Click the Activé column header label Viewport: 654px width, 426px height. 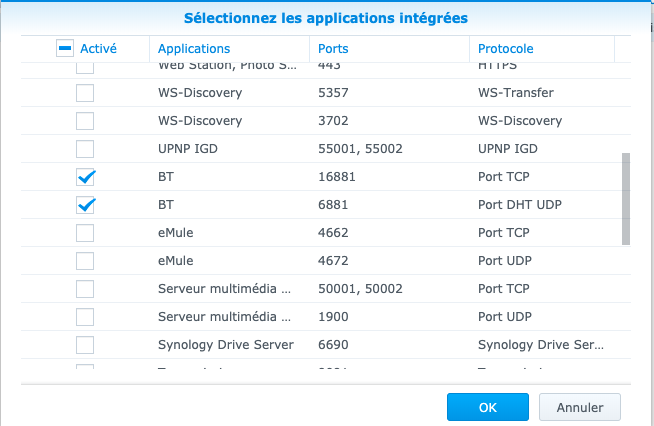(98, 48)
